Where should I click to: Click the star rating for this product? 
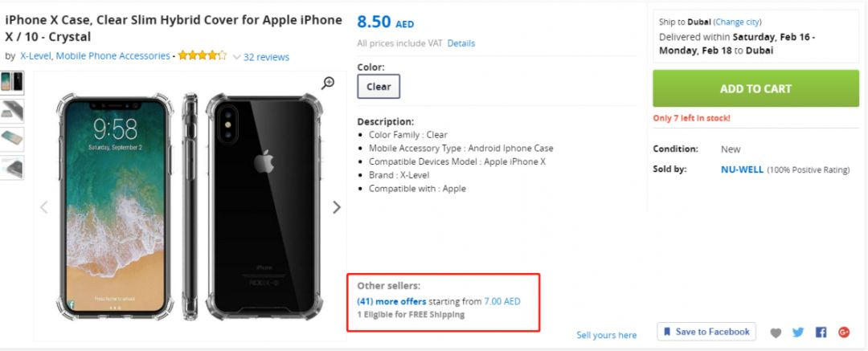(202, 55)
